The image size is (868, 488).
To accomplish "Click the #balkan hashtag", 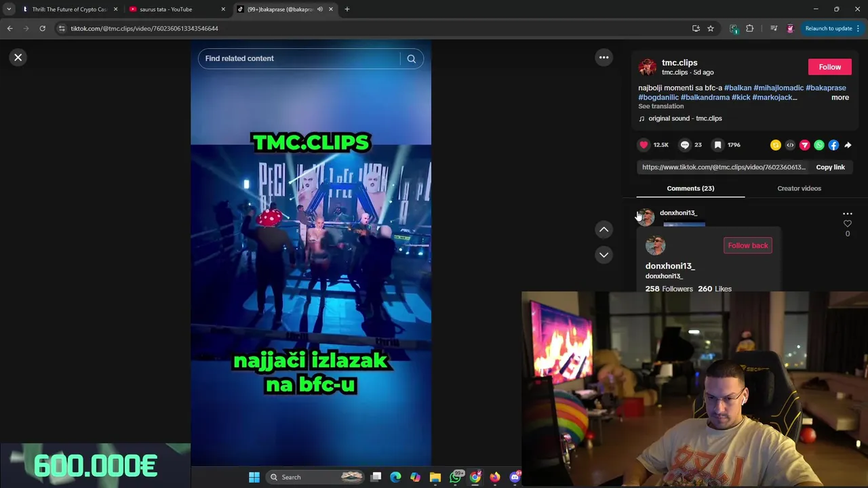I will point(738,88).
